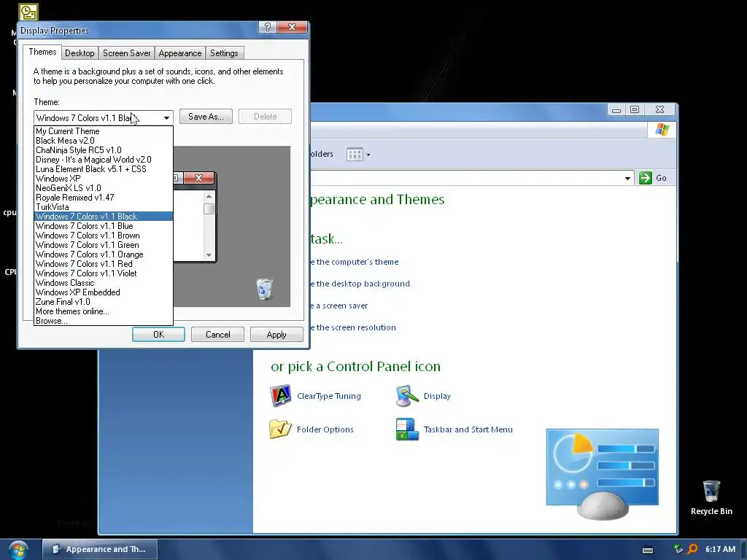Switch to the Appearance tab
The width and height of the screenshot is (747, 560).
(x=180, y=52)
